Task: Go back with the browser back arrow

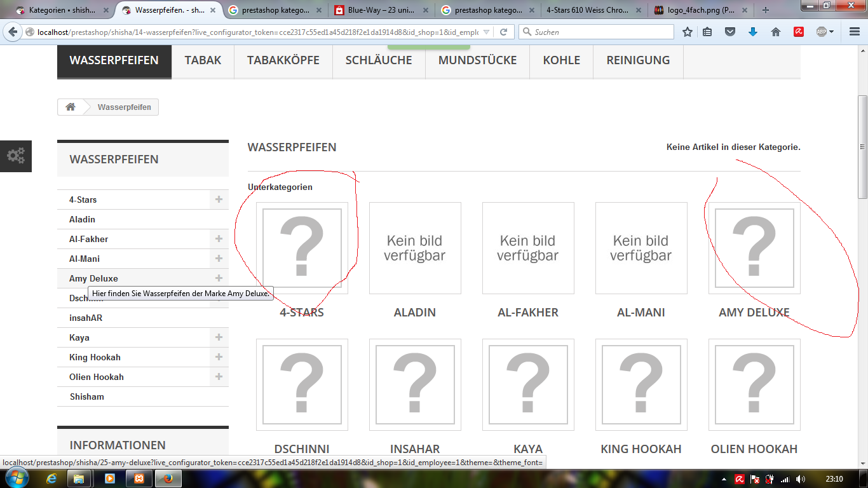Action: click(13, 32)
